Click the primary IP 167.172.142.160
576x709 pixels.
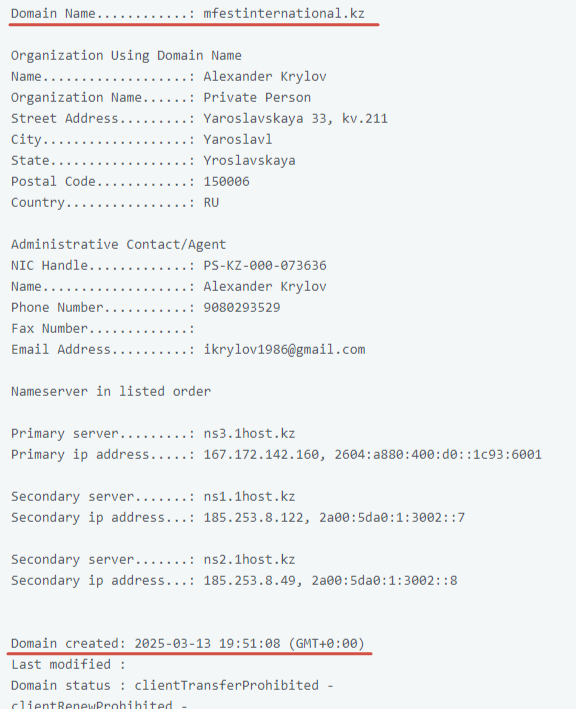(261, 454)
